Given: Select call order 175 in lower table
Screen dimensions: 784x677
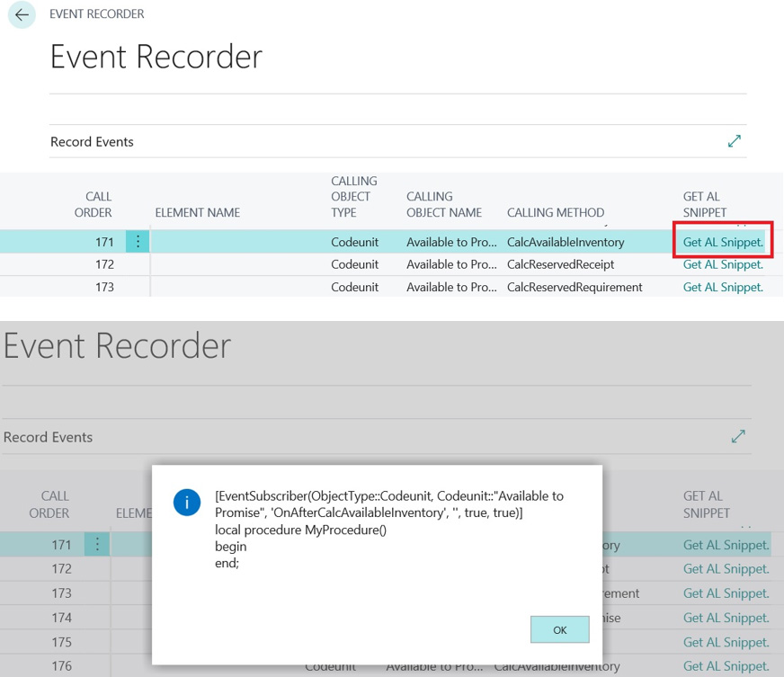Looking at the screenshot, I should (61, 642).
